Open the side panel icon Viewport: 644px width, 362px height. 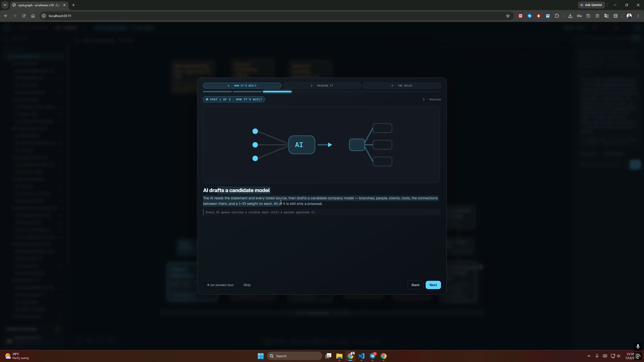pos(615,16)
